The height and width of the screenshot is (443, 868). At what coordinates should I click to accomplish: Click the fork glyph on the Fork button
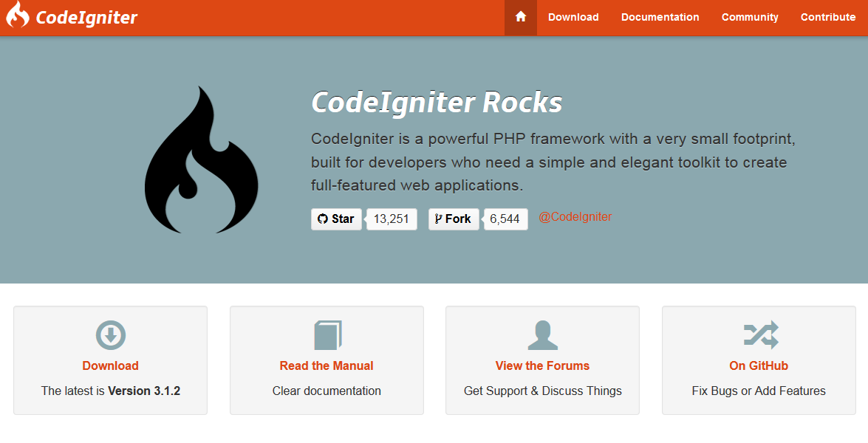tap(439, 219)
